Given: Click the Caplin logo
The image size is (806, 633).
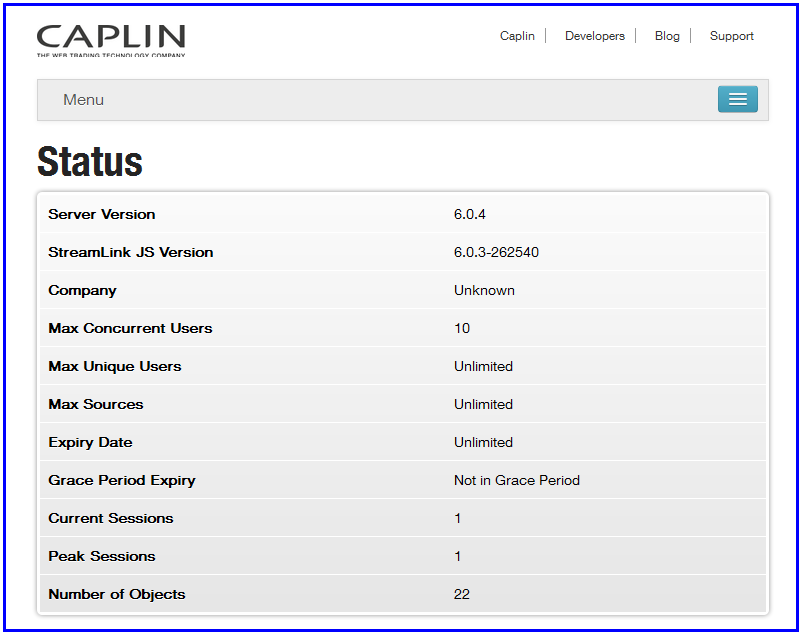Looking at the screenshot, I should click(111, 41).
